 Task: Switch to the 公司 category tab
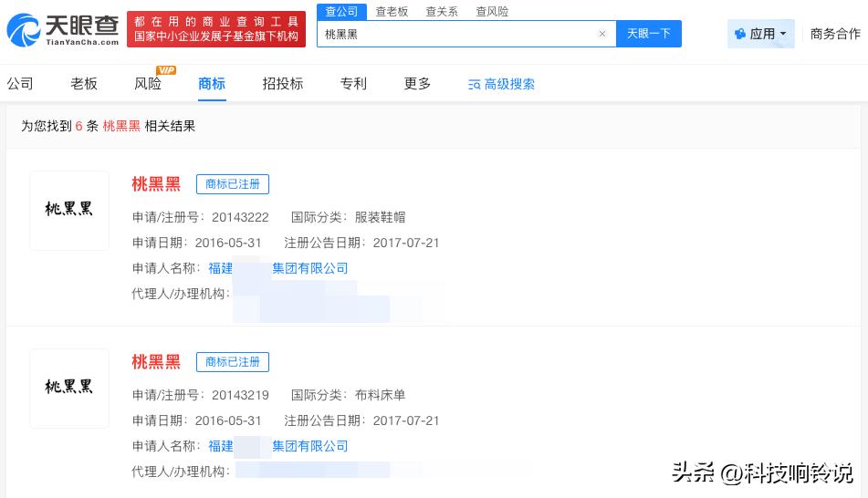coord(20,84)
